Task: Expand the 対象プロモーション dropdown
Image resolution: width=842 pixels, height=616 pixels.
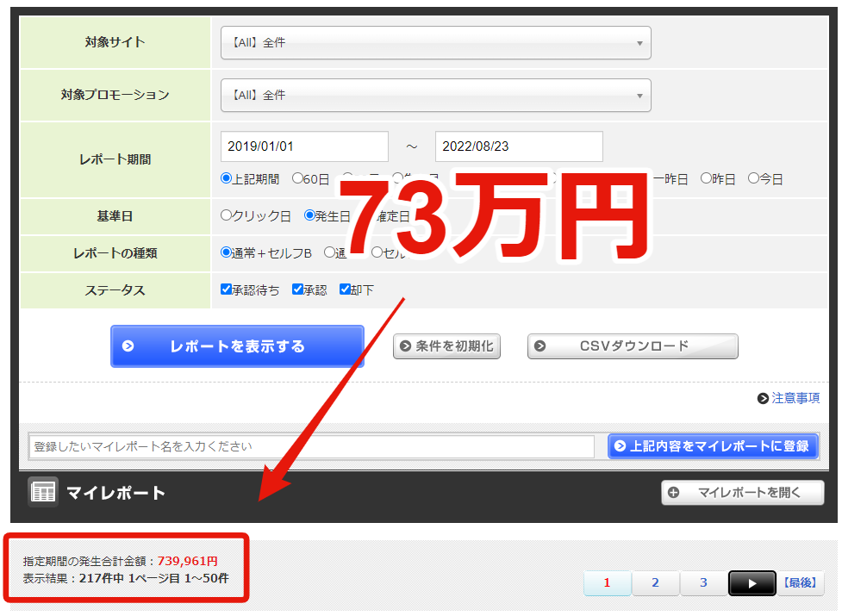Action: tap(435, 96)
